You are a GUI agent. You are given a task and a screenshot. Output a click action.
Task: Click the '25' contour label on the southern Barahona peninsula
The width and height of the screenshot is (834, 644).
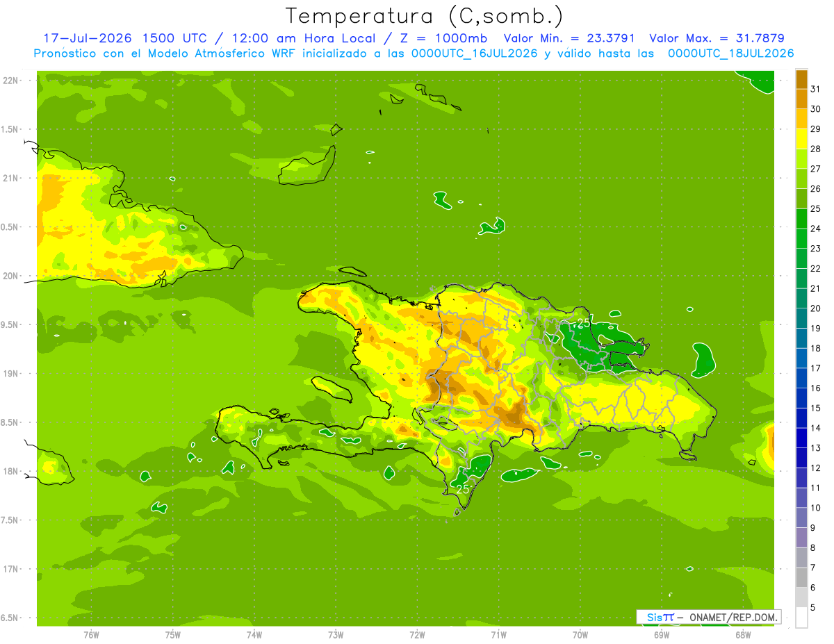pos(463,489)
